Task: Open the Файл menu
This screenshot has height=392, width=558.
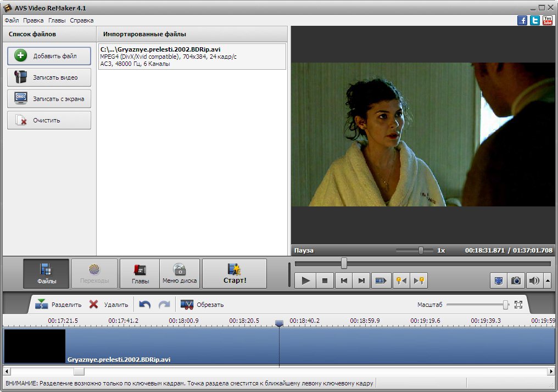Action: pyautogui.click(x=12, y=20)
